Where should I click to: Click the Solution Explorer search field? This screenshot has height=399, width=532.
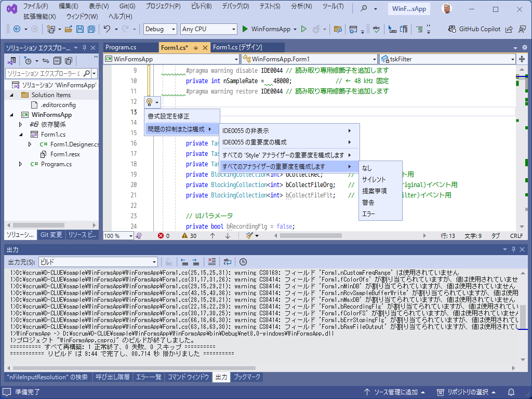pos(43,74)
